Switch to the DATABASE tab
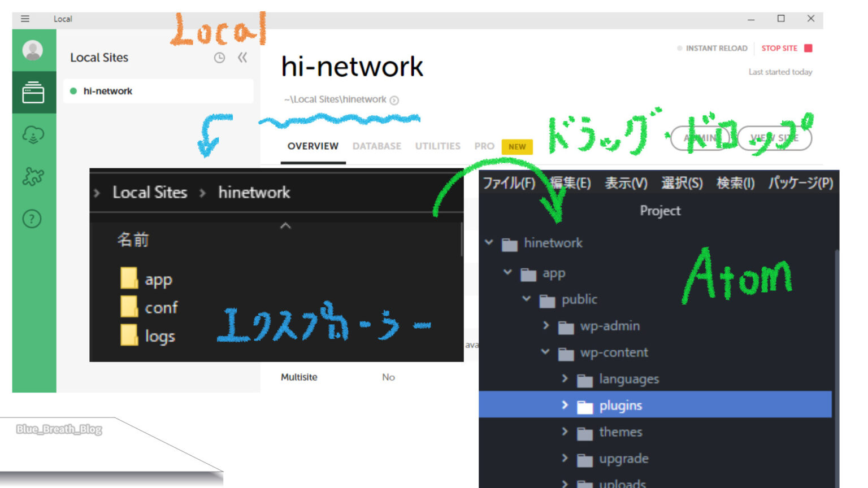Screen dimensions: 868x488 point(377,146)
